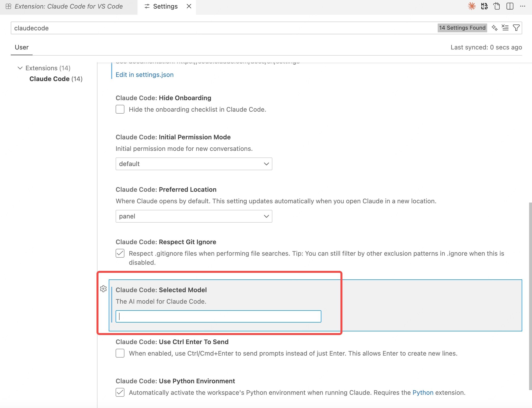Image resolution: width=532 pixels, height=408 pixels.
Task: Clear the settings search input icon
Action: [x=505, y=28]
